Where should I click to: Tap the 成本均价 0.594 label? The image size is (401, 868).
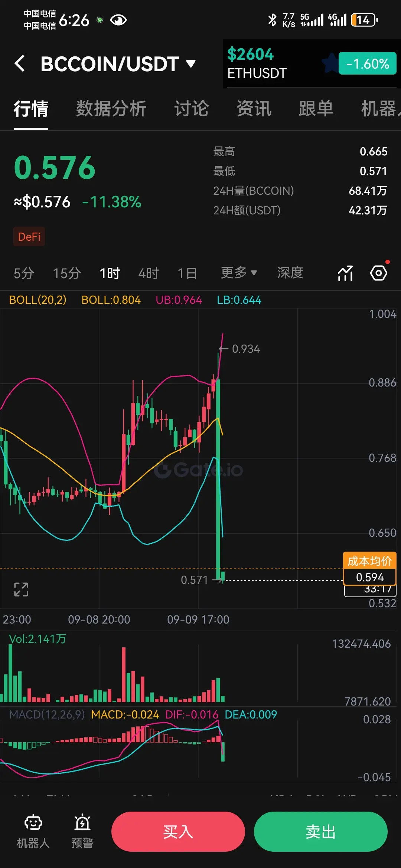click(x=370, y=569)
